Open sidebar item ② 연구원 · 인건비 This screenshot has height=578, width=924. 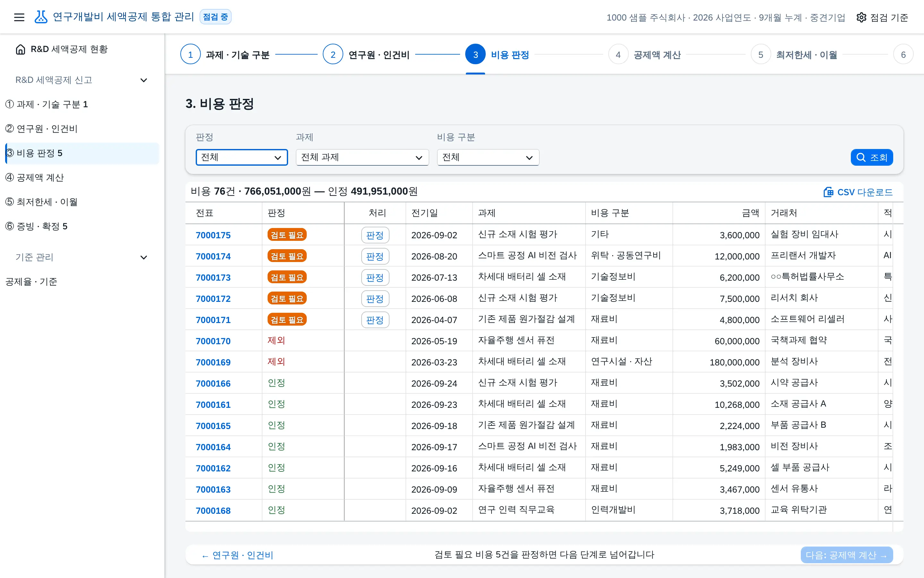82,129
